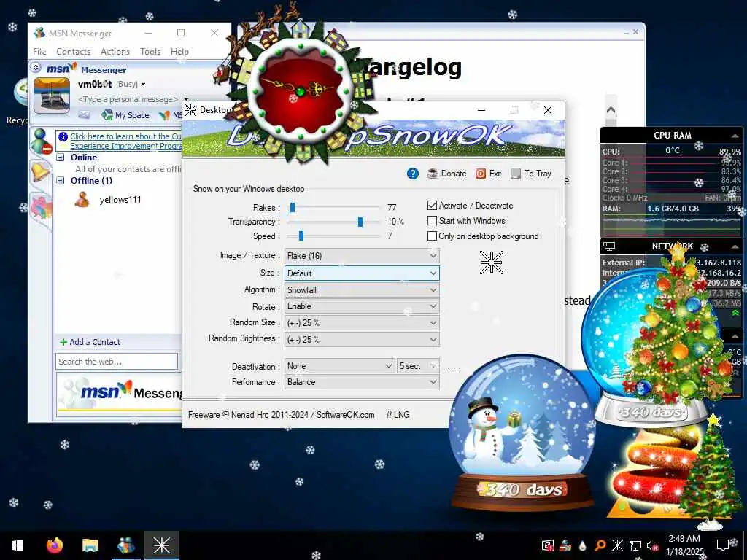Select the MSN alerts bell tab
This screenshot has height=560, width=747.
(41, 171)
